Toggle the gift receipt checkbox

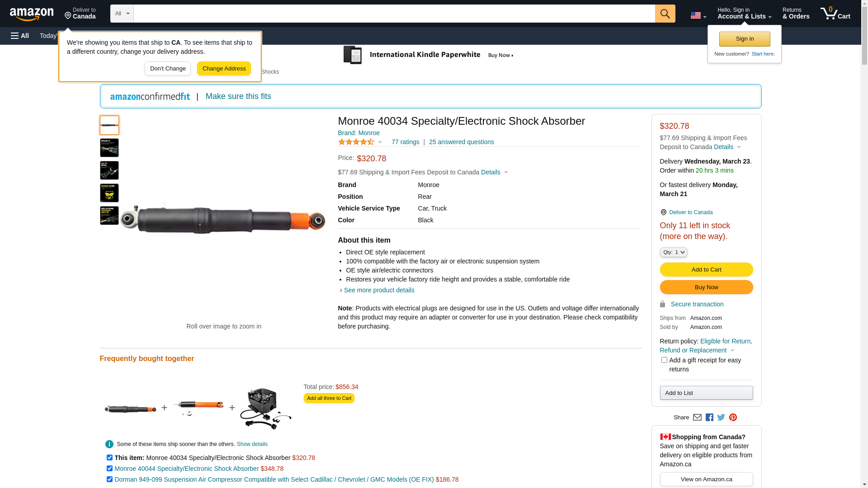pos(664,360)
